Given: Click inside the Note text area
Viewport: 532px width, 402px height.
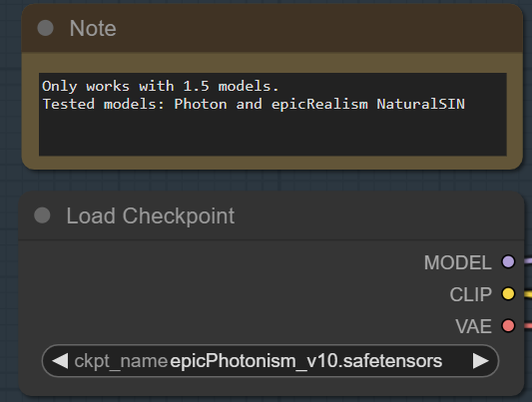Looking at the screenshot, I should [x=272, y=115].
